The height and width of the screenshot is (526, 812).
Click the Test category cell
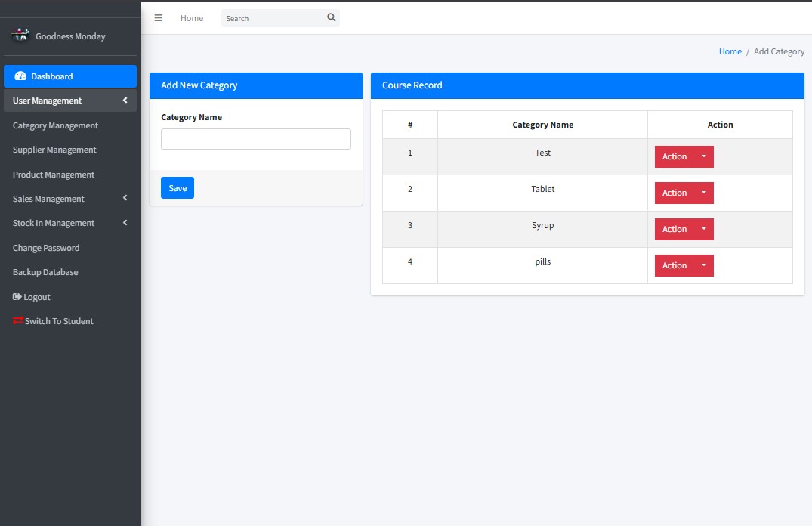(542, 156)
